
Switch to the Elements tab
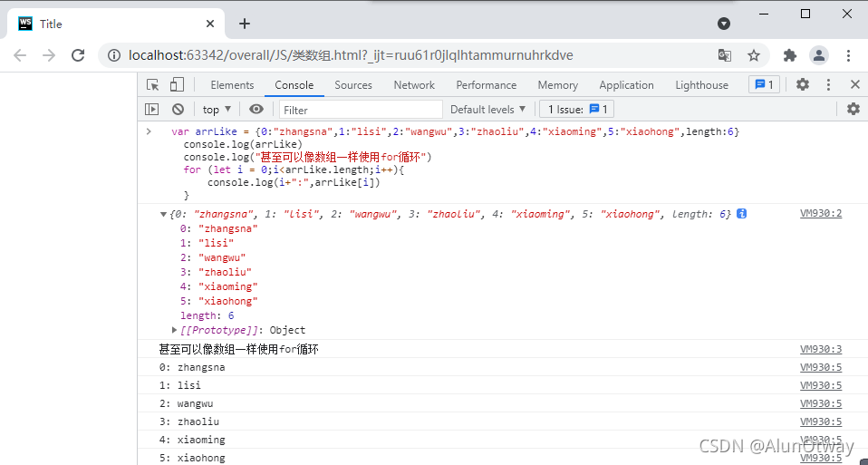pos(232,85)
